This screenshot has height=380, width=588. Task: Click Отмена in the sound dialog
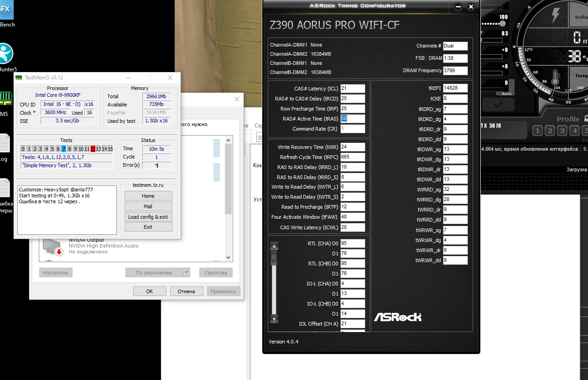click(x=187, y=291)
